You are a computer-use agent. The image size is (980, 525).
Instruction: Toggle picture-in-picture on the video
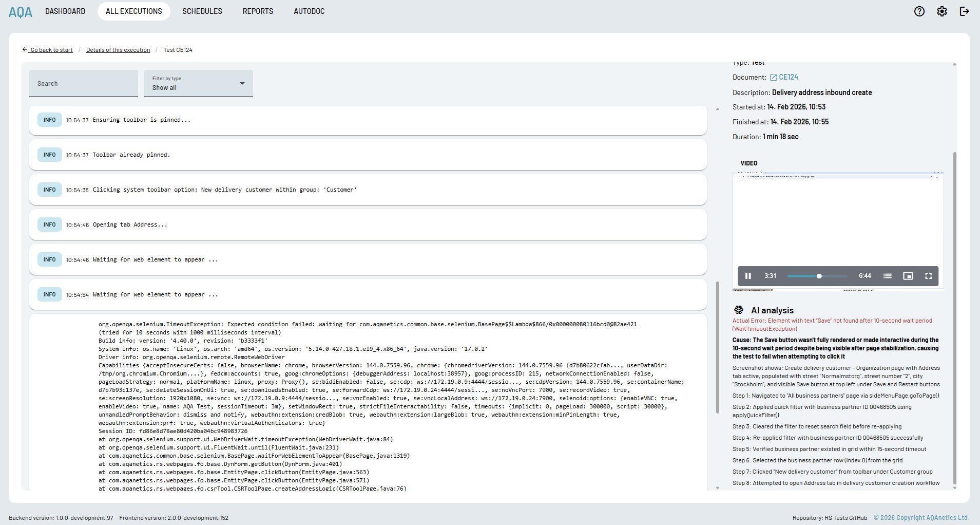(908, 276)
